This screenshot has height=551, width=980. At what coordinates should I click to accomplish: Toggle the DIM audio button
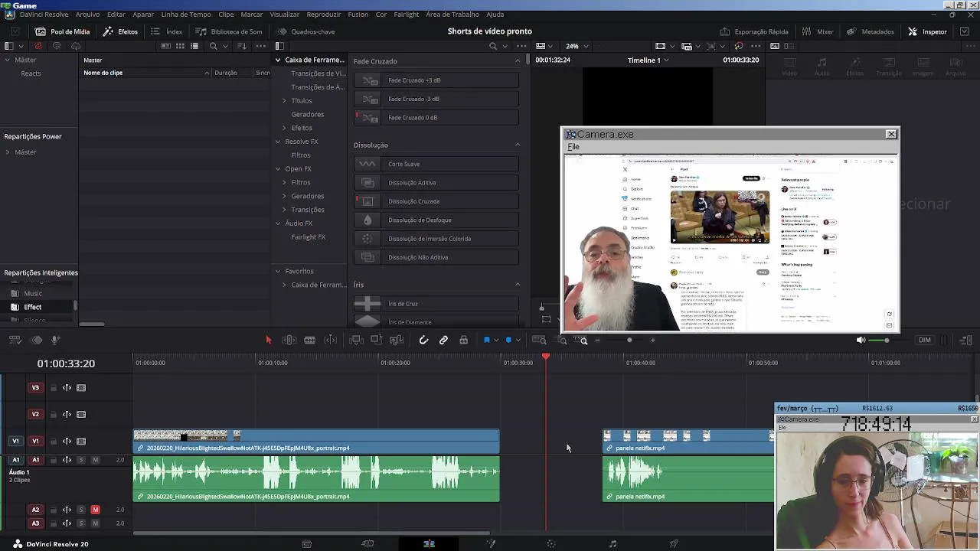click(925, 340)
